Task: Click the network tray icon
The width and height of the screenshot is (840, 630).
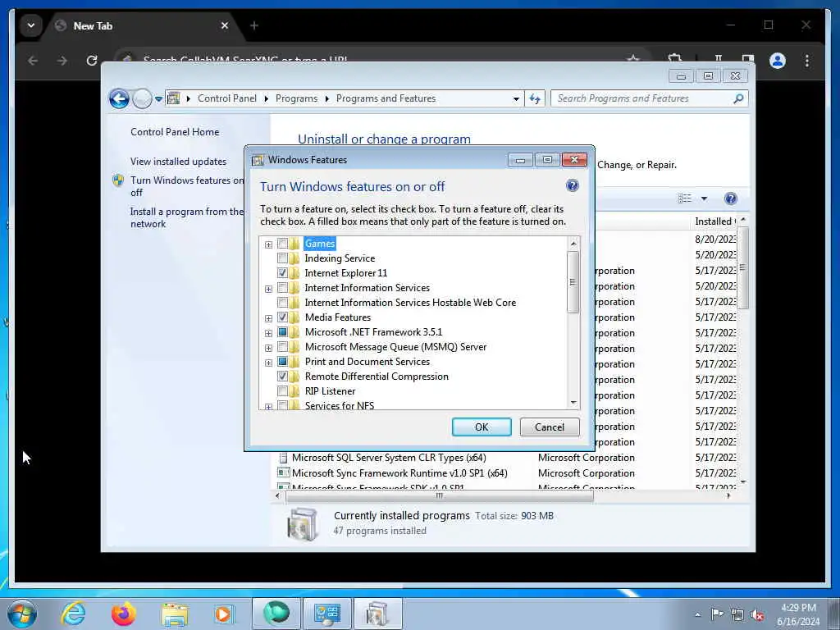Action: 737,614
